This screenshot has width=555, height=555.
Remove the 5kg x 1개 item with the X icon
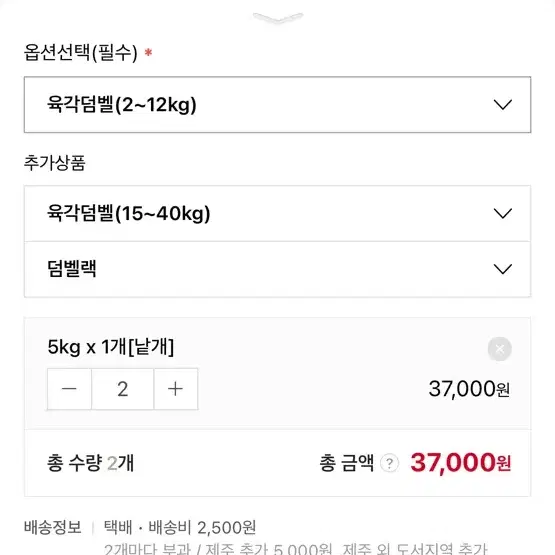pos(499,349)
